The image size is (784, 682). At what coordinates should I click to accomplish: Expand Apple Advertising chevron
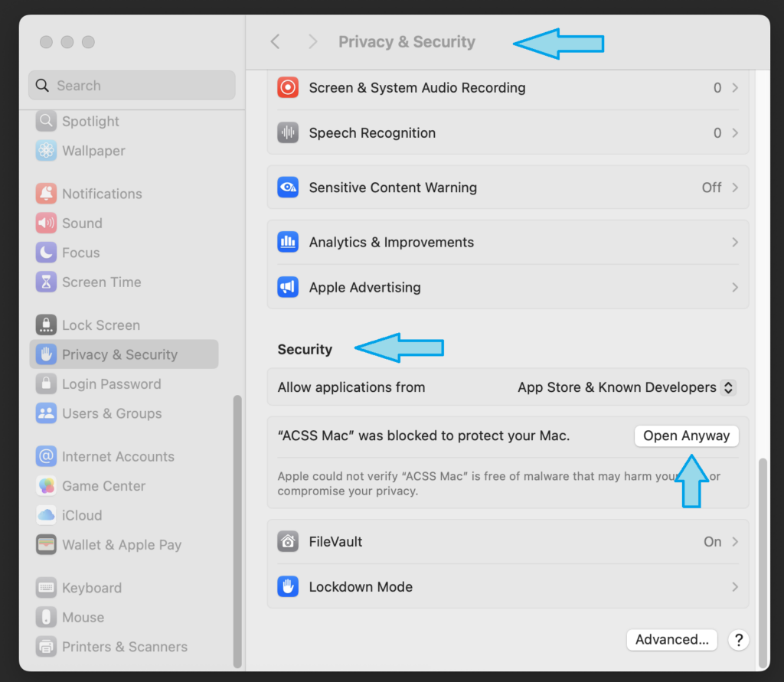(x=735, y=287)
